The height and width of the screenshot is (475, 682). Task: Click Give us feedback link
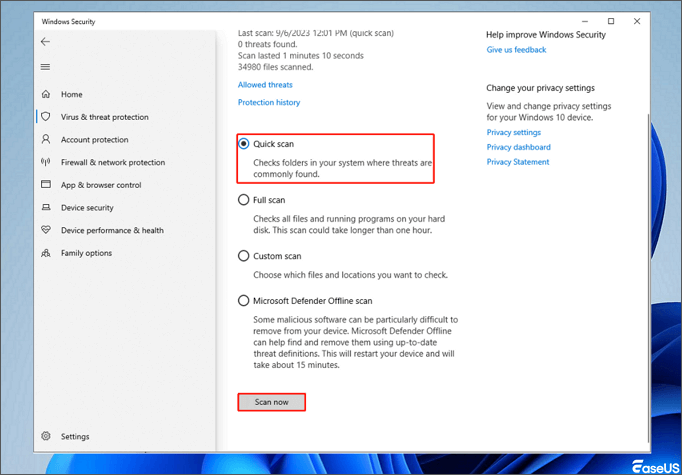pyautogui.click(x=516, y=50)
